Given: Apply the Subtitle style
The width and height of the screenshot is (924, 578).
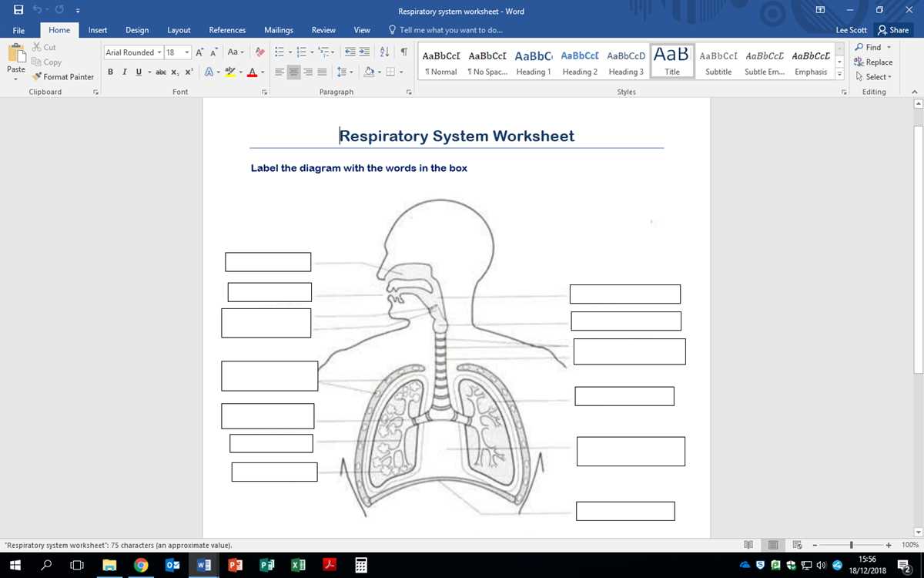Looking at the screenshot, I should [718, 62].
